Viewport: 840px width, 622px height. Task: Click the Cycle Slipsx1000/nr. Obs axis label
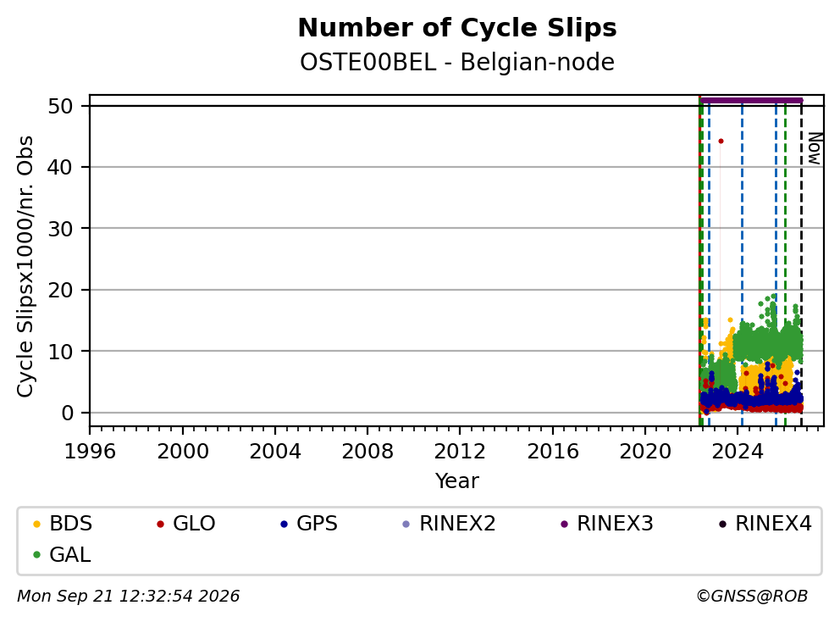[x=25, y=266]
